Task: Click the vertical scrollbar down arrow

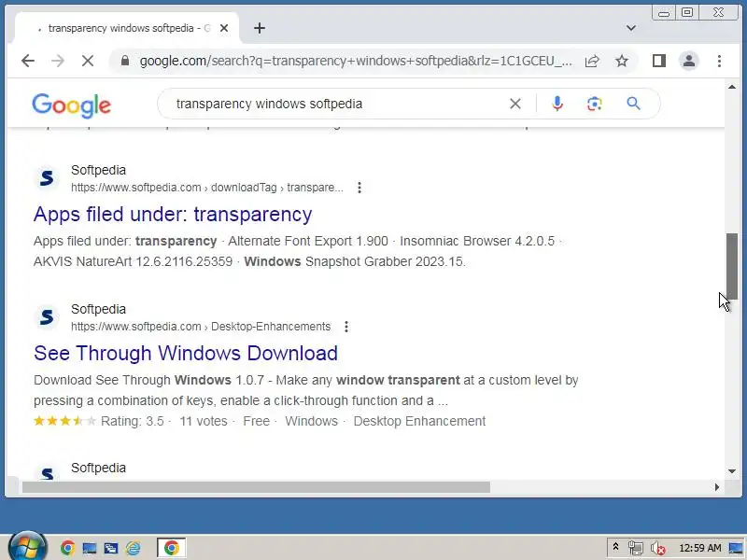Action: (732, 471)
